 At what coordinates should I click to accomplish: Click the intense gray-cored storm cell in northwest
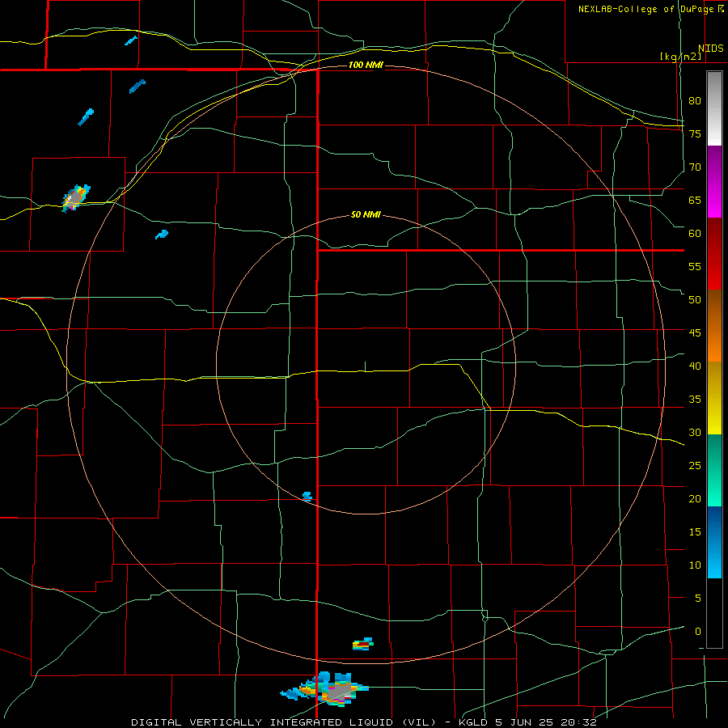coord(76,198)
